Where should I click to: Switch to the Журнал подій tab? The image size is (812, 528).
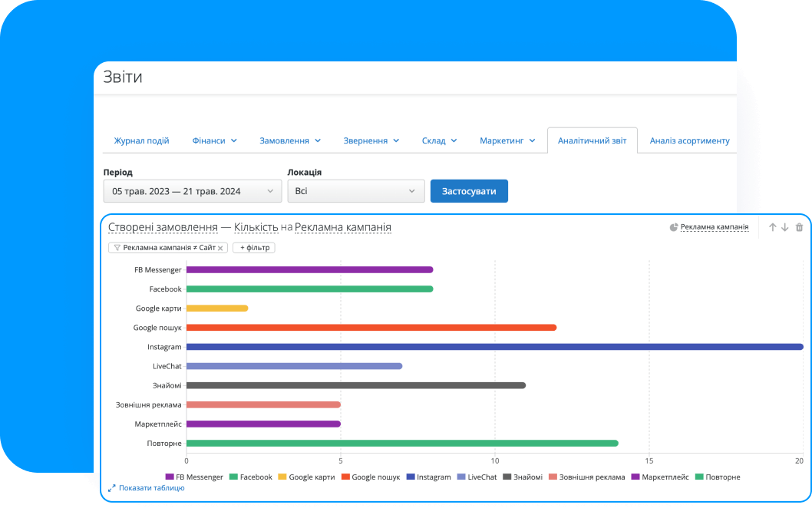141,140
